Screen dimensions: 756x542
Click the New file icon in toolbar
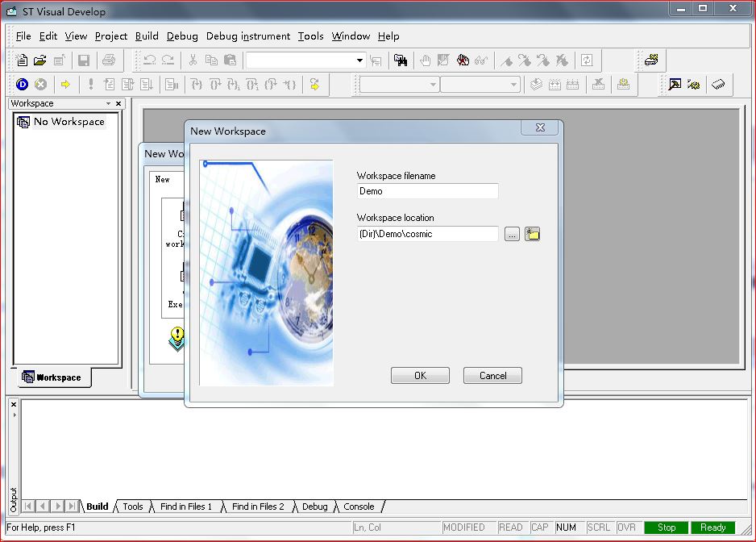(x=22, y=60)
